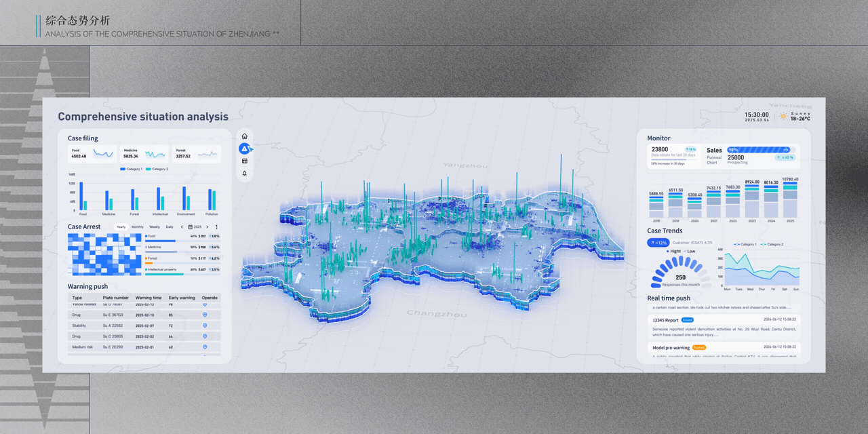This screenshot has height=434, width=868.
Task: Select the 2018 stacked bar in Monitor
Action: 656,207
